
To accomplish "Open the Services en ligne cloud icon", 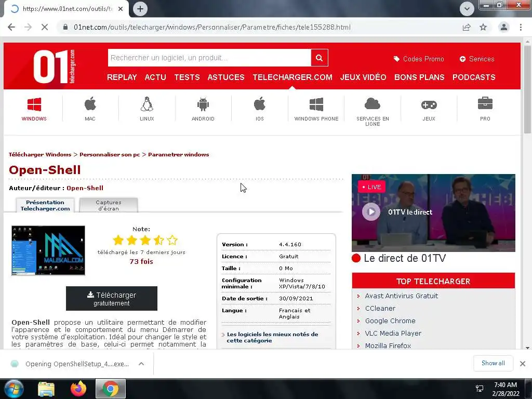I will 372,104.
